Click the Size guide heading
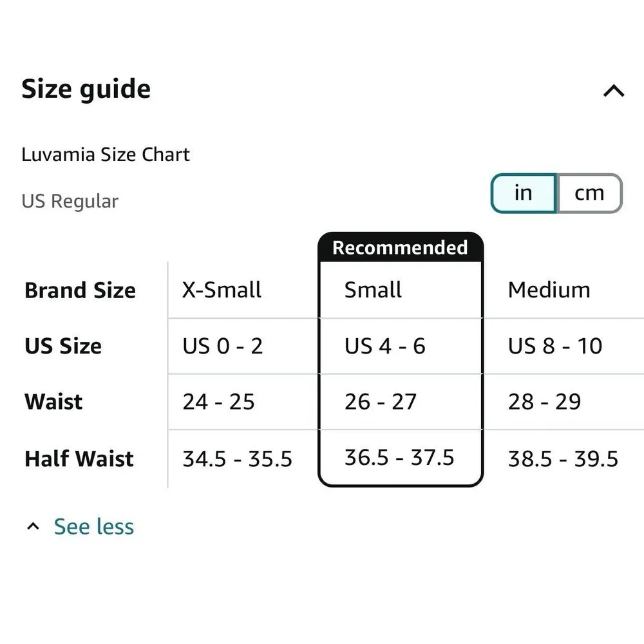 86,89
